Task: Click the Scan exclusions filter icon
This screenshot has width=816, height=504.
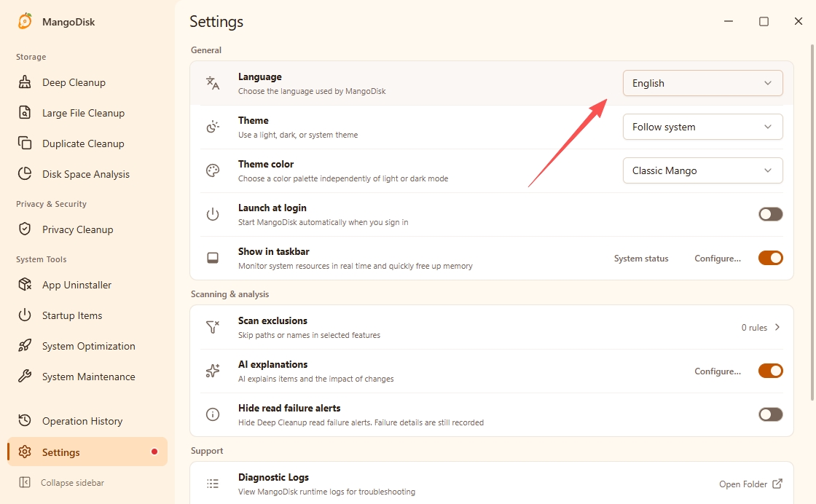Action: (213, 327)
